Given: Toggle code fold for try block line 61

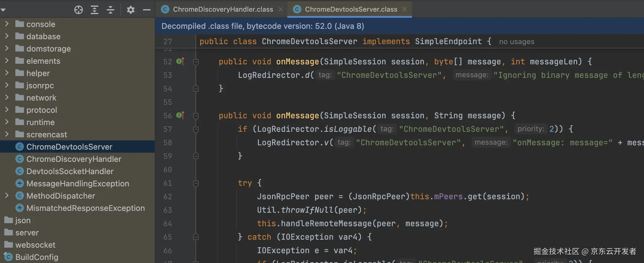Looking at the screenshot, I should click(x=196, y=184).
